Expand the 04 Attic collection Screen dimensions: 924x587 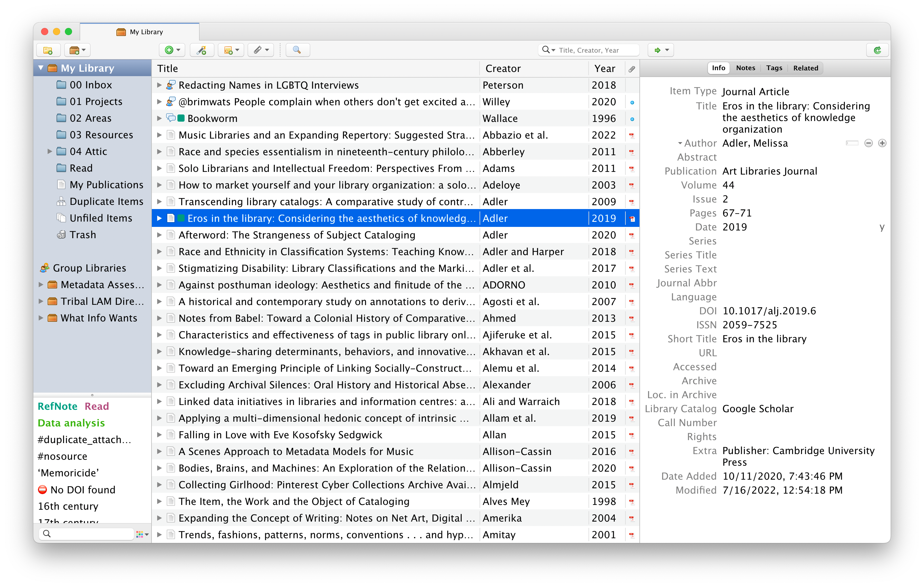[49, 151]
